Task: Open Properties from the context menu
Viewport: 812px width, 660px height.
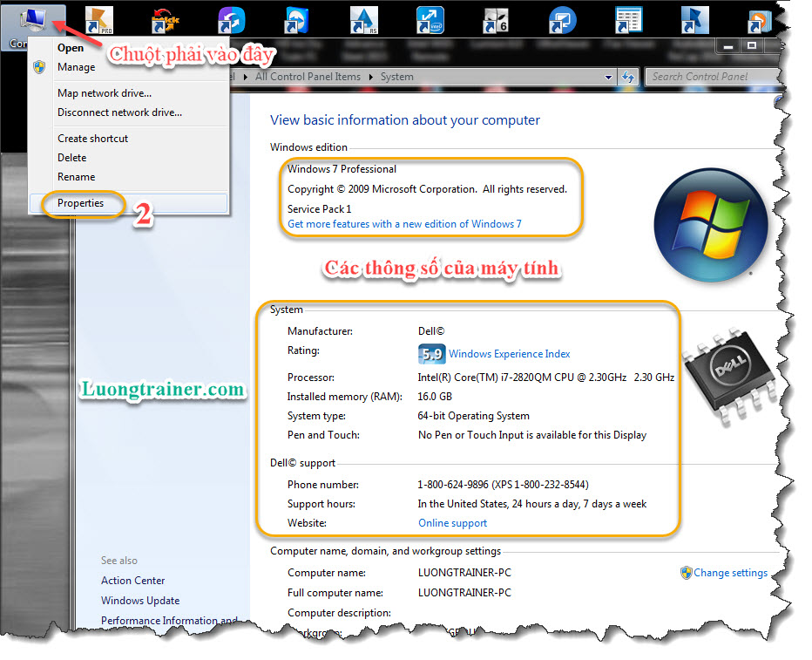Action: click(x=128, y=203)
